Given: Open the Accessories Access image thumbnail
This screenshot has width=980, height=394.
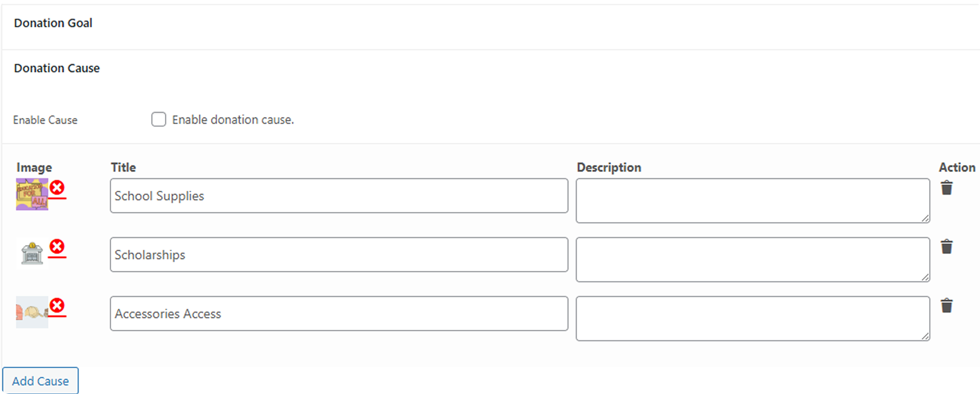Looking at the screenshot, I should [x=32, y=312].
